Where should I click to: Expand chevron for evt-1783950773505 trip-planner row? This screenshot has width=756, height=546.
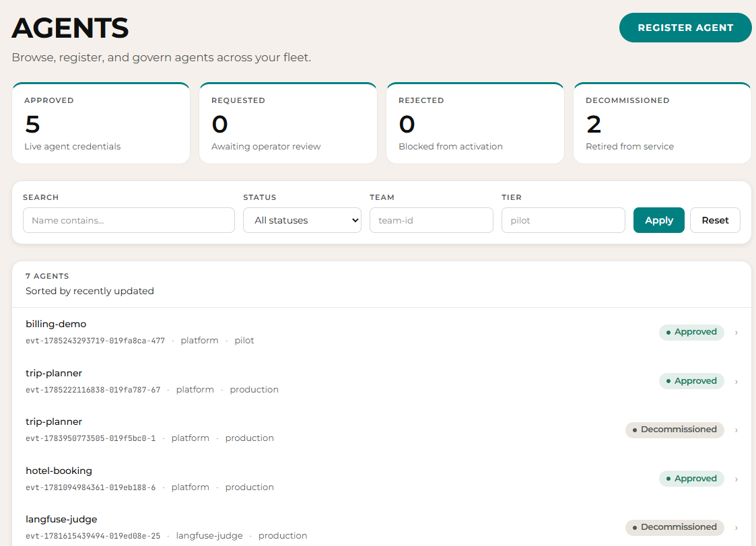(x=736, y=430)
